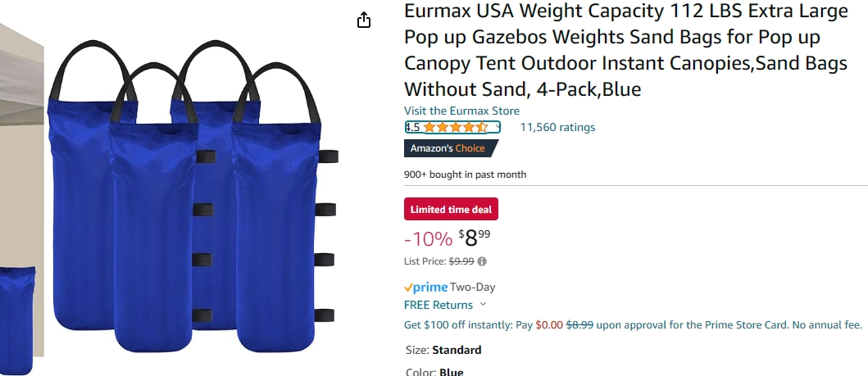Click the product title text

tap(626, 50)
